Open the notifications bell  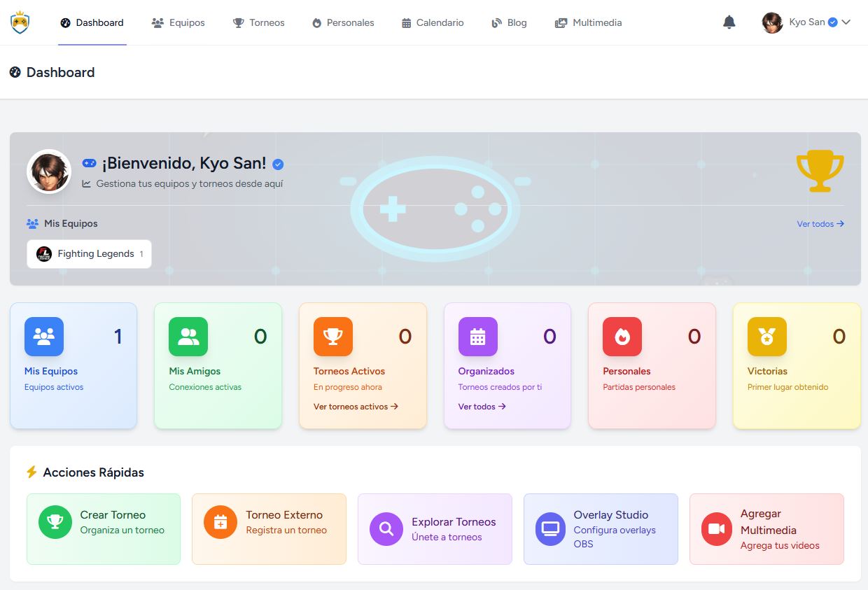pyautogui.click(x=729, y=22)
